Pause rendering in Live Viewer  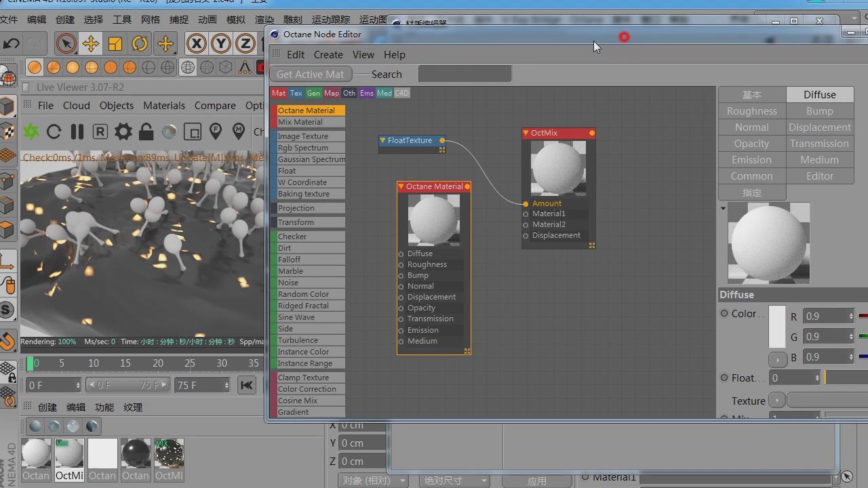(77, 131)
